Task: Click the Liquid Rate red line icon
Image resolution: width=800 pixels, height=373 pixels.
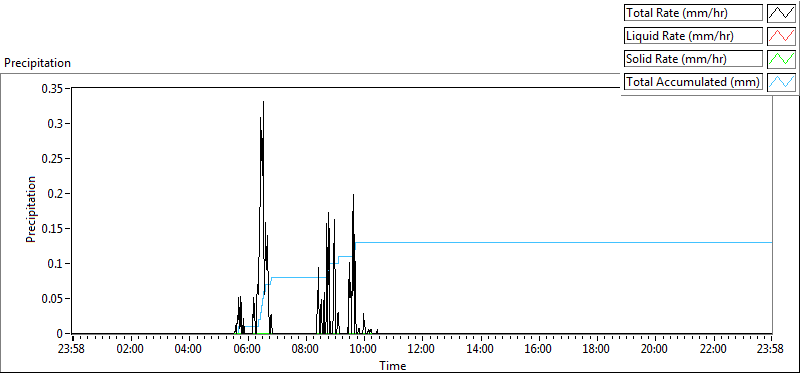Action: (x=781, y=36)
